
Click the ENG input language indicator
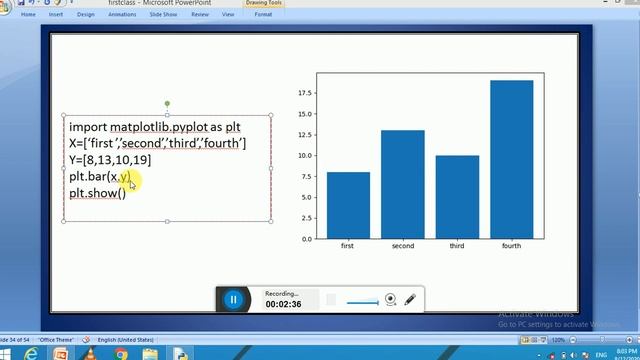(601, 355)
